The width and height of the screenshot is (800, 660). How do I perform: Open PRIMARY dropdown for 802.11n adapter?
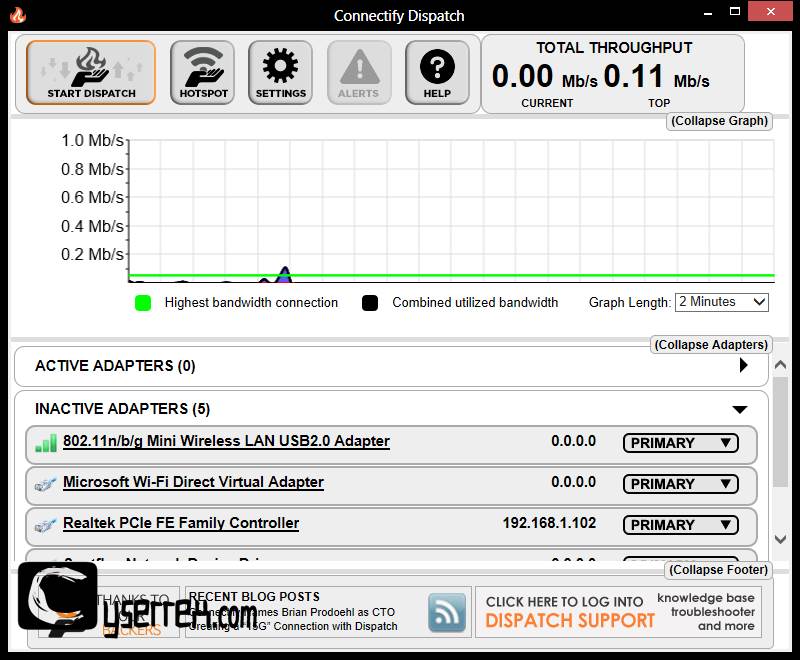(681, 443)
